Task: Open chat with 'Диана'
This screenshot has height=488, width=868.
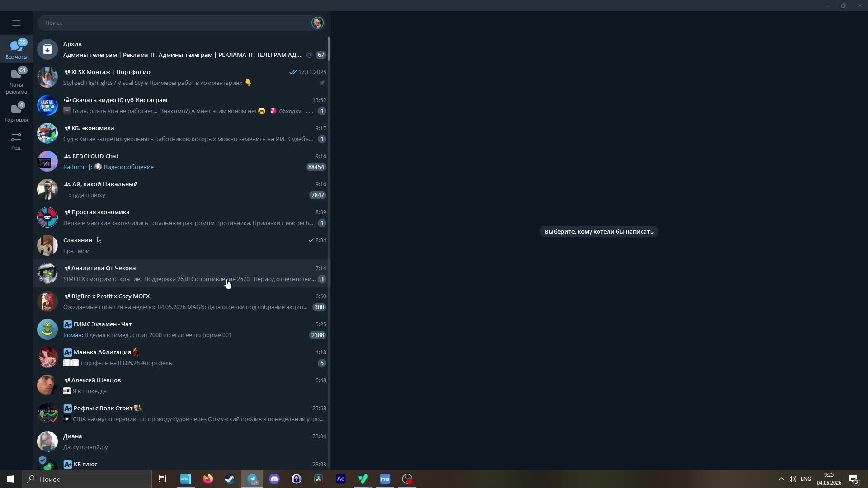Action: click(181, 441)
